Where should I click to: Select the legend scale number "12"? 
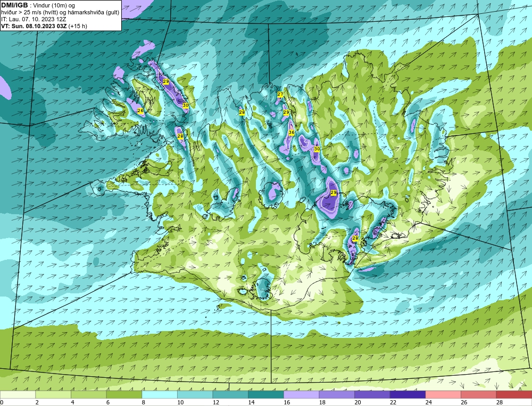pyautogui.click(x=216, y=402)
